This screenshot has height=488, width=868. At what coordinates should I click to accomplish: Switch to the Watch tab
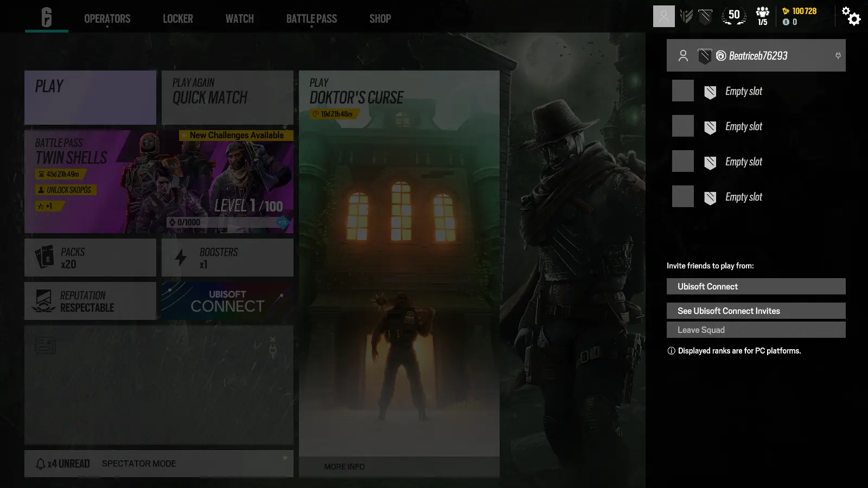[x=240, y=18]
